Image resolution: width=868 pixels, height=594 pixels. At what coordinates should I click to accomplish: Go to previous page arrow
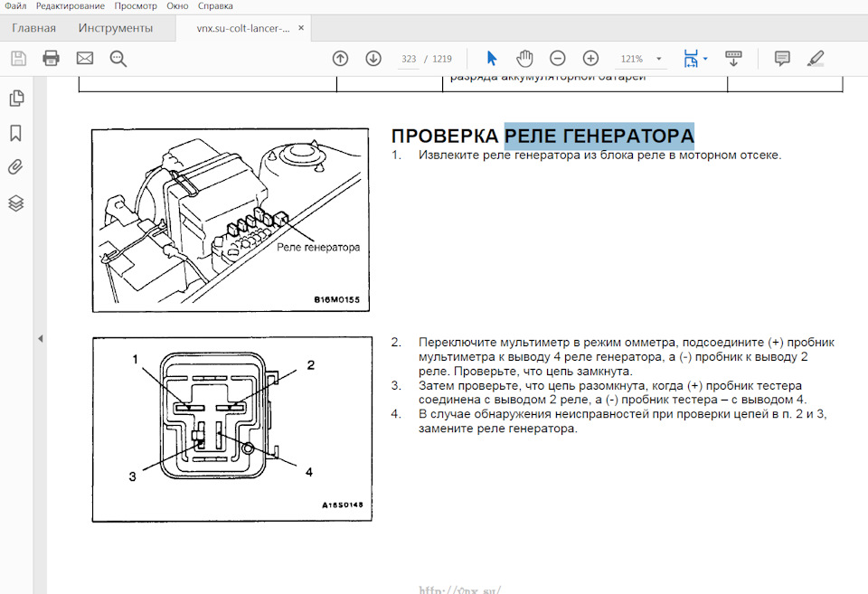[340, 58]
